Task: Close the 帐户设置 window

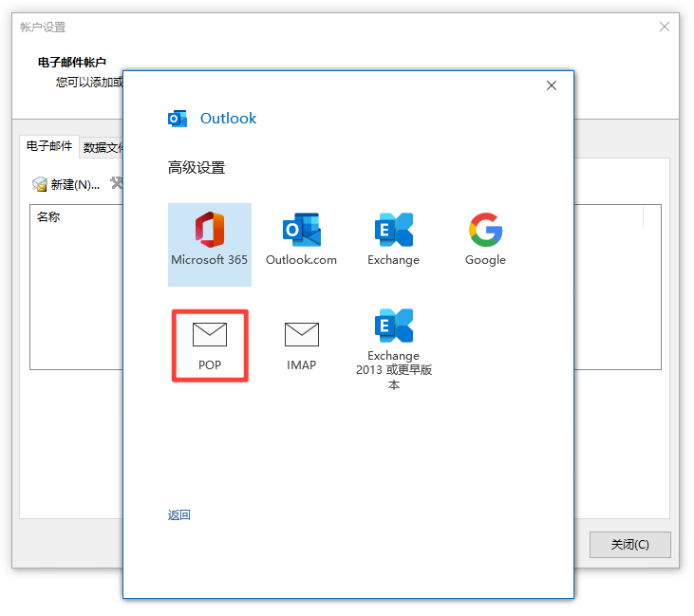Action: click(664, 27)
